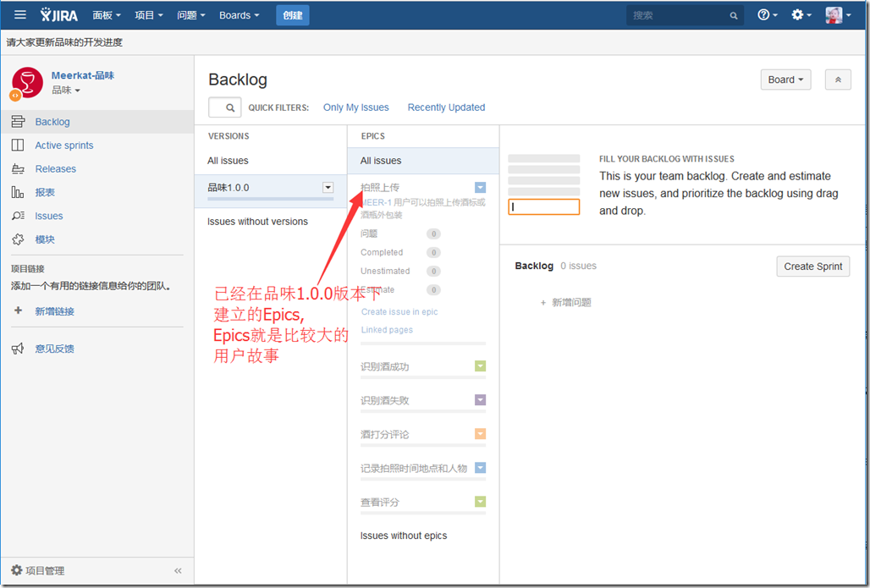Toggle the Only My Issues quick filter

[x=356, y=107]
